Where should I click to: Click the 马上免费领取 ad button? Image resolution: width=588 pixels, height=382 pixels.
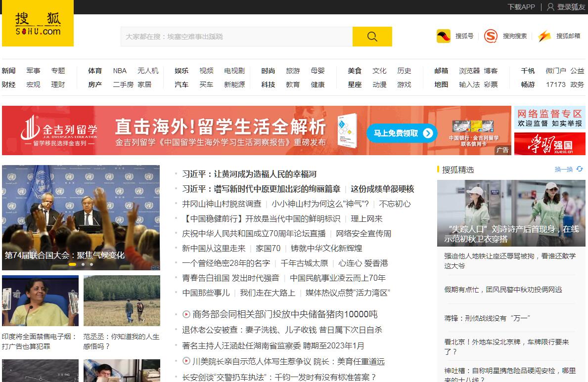[402, 133]
